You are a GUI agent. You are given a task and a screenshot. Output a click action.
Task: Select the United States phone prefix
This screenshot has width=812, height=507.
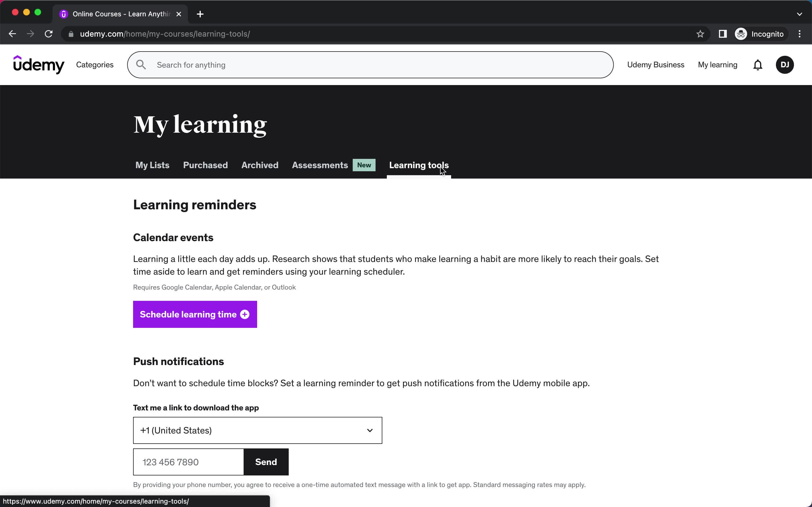click(x=257, y=430)
